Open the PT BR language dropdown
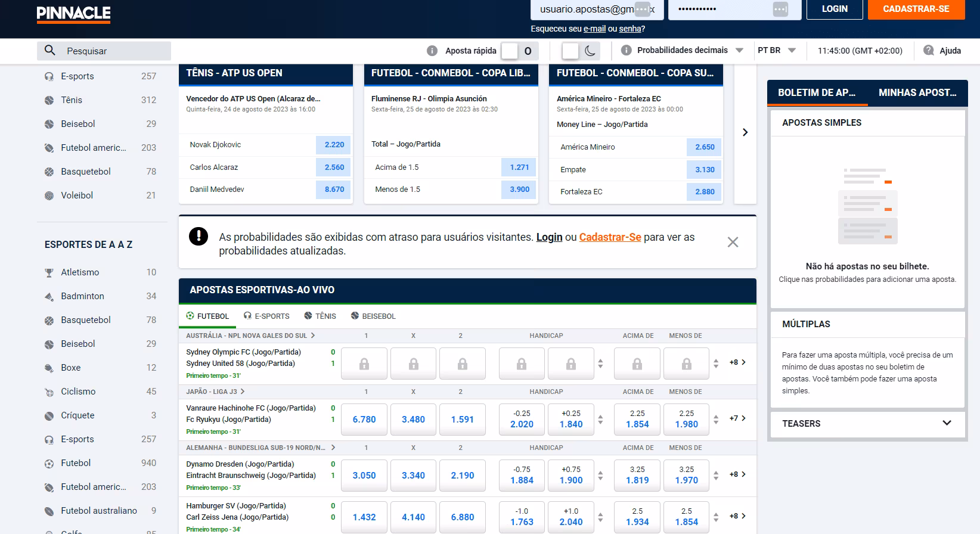Screen dimensions: 980x534 [x=777, y=51]
